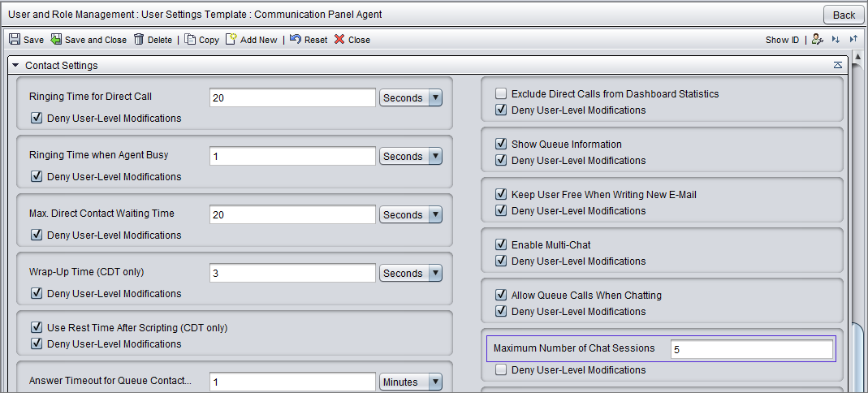
Task: Uncheck Enable Multi-Chat checkbox
Action: (501, 244)
